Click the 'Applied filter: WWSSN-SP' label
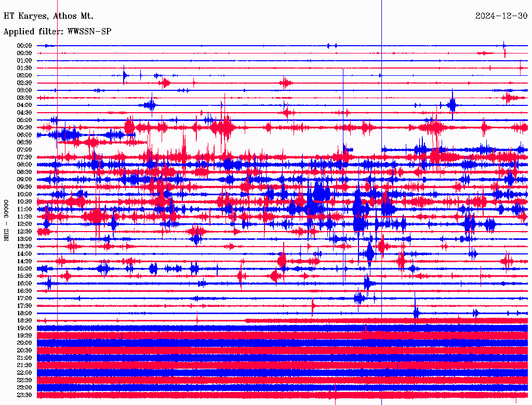Viewport: 532px width, 405px height. pos(57,32)
